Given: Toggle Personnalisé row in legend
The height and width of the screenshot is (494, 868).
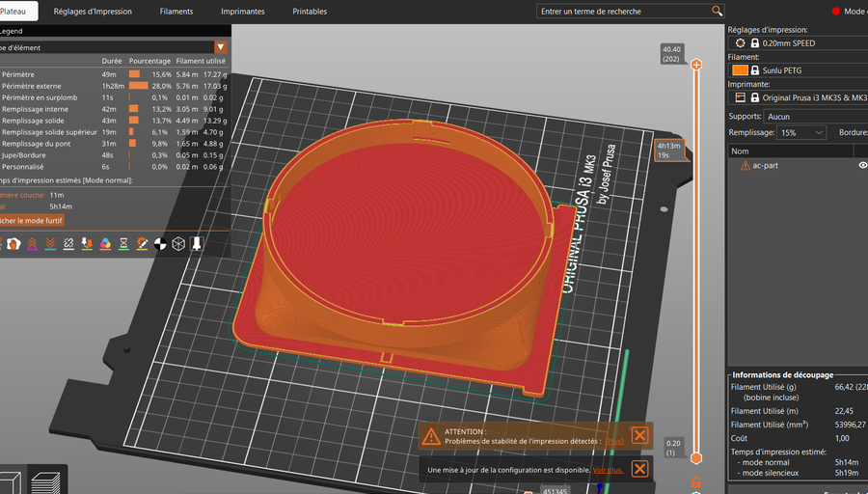Looking at the screenshot, I should pos(115,167).
